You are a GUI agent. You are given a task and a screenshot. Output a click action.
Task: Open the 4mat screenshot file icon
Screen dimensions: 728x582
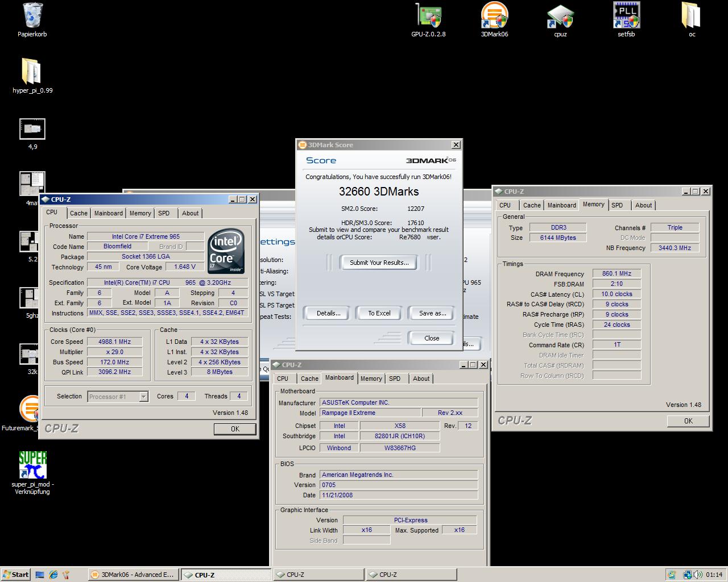tap(32, 184)
